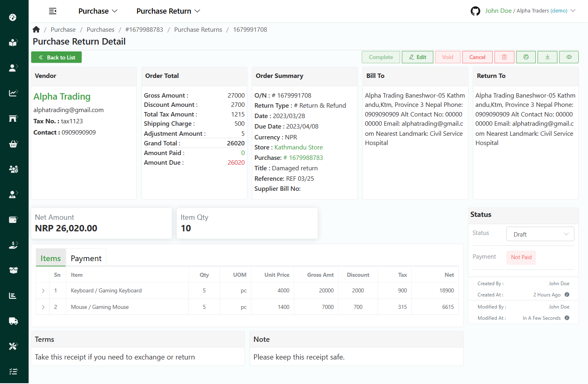This screenshot has height=384, width=588.
Task: Click the Discount column header
Action: (x=358, y=275)
